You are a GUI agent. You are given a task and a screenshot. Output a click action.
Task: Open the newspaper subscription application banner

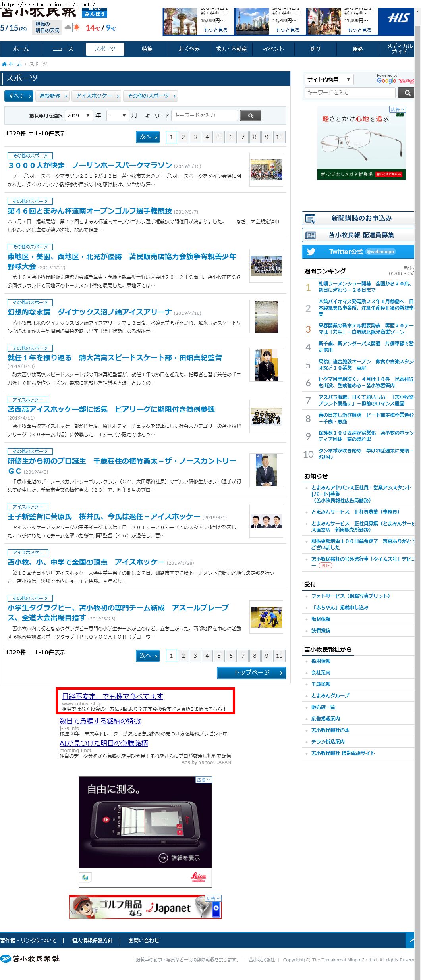coord(357,218)
